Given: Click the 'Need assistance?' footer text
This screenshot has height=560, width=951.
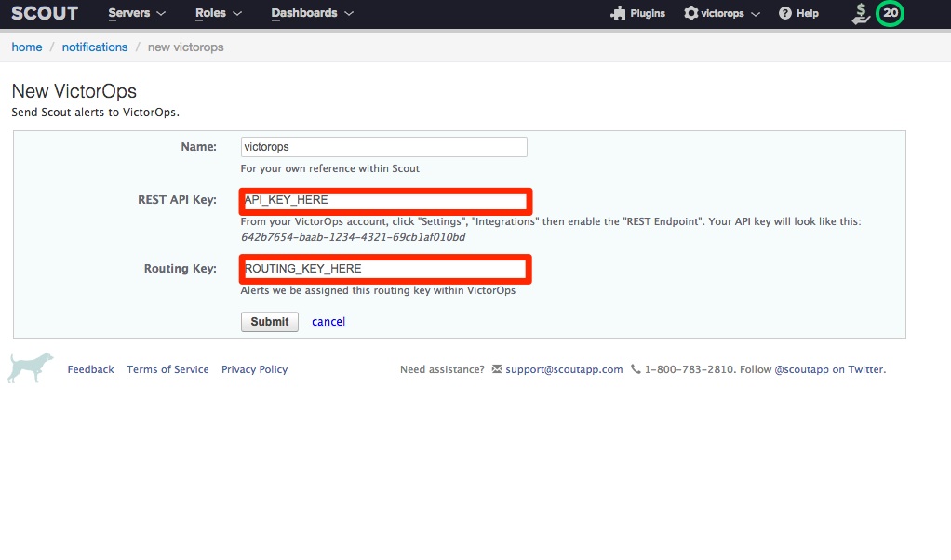Looking at the screenshot, I should tap(442, 369).
